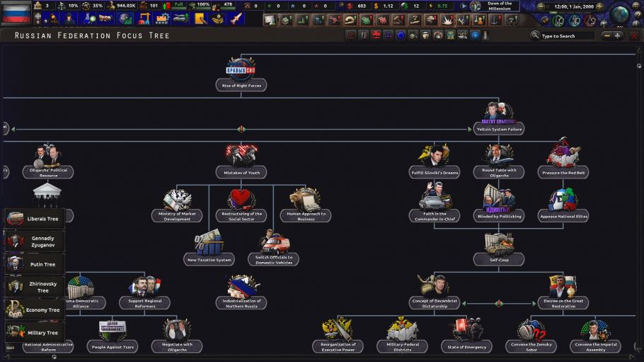The width and height of the screenshot is (644, 362).
Task: Toggle the green emblem focus filter
Action: click(x=451, y=35)
